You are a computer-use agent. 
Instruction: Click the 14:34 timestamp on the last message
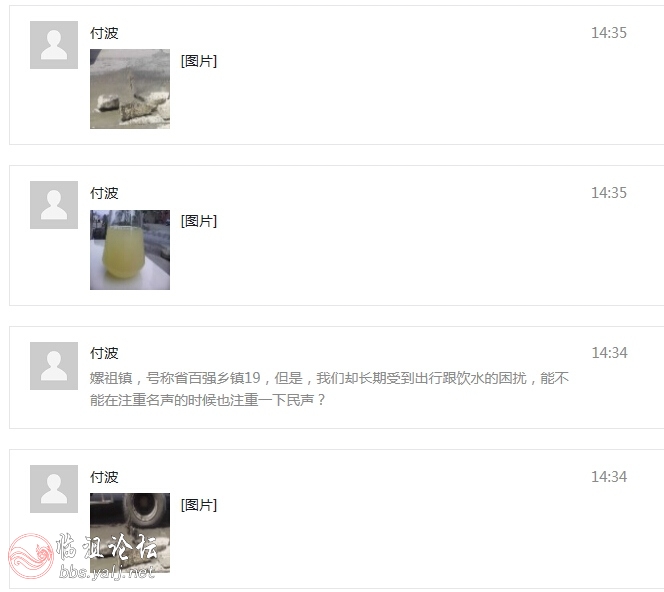(x=609, y=477)
